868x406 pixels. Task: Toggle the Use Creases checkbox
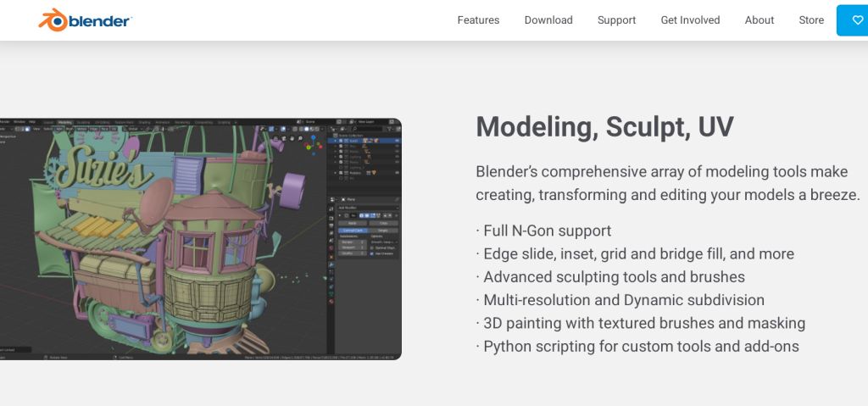[x=372, y=253]
